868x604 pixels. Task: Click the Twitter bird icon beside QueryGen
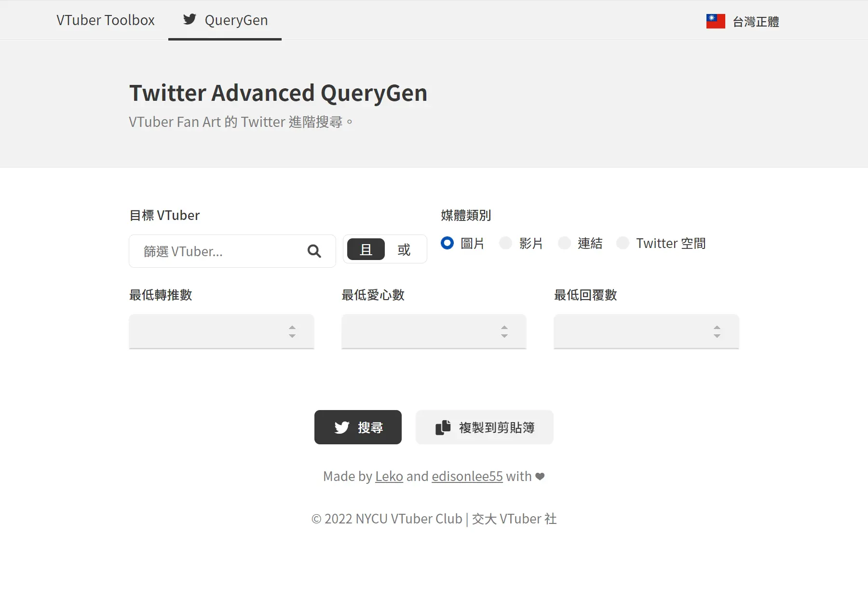point(190,19)
